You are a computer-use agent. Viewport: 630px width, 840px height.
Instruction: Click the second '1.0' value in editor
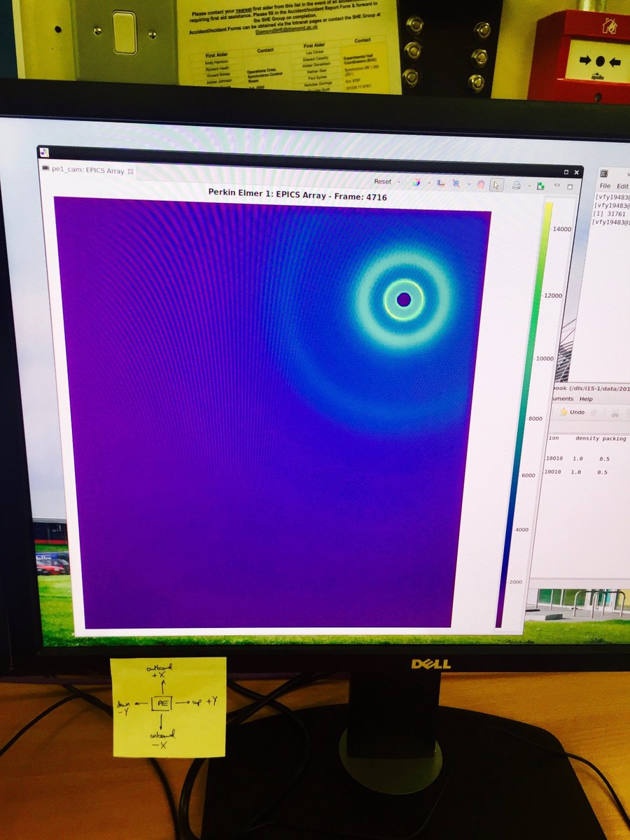[x=577, y=472]
